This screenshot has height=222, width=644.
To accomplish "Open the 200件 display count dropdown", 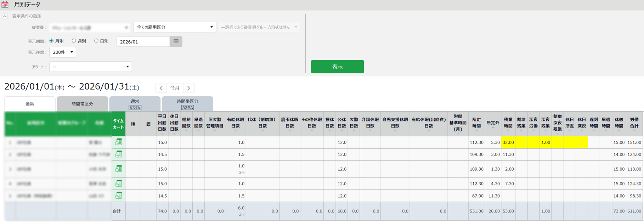I will pos(63,52).
